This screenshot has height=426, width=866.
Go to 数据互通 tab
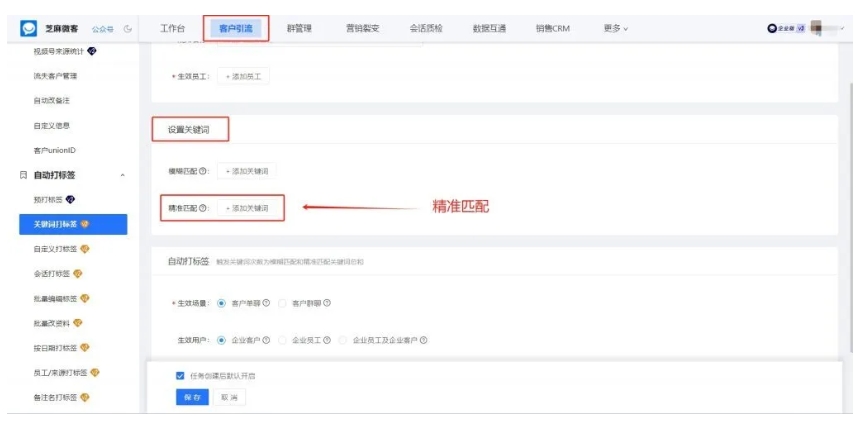pyautogui.click(x=489, y=28)
